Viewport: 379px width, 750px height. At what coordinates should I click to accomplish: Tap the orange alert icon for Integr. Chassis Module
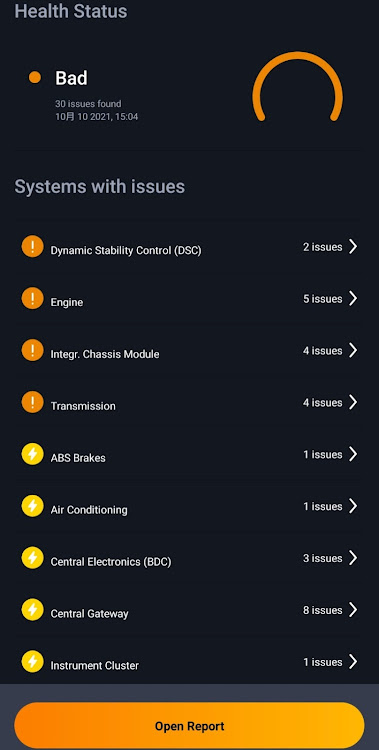click(x=33, y=351)
